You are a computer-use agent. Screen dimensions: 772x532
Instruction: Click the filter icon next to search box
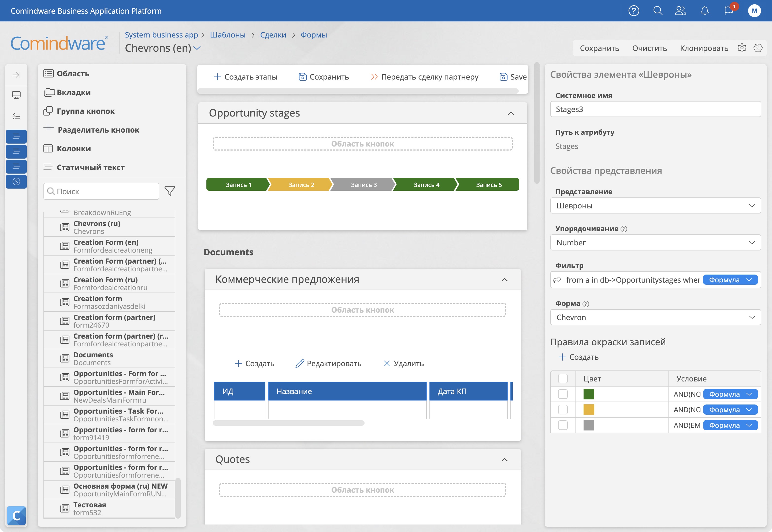click(x=169, y=190)
